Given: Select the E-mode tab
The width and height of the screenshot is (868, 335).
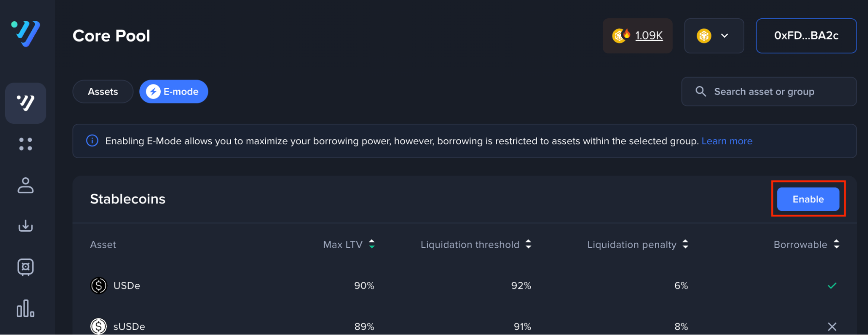Looking at the screenshot, I should pos(173,92).
